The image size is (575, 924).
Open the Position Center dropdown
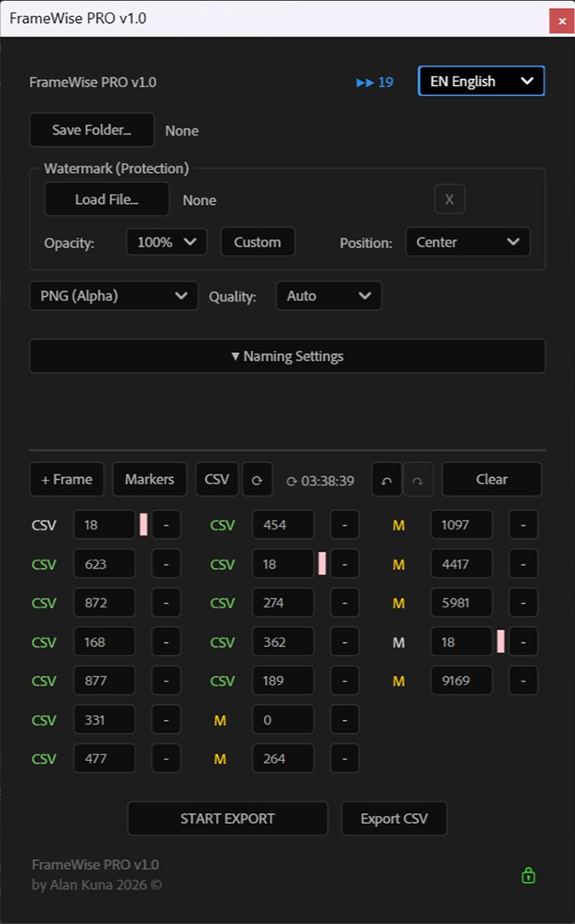468,242
